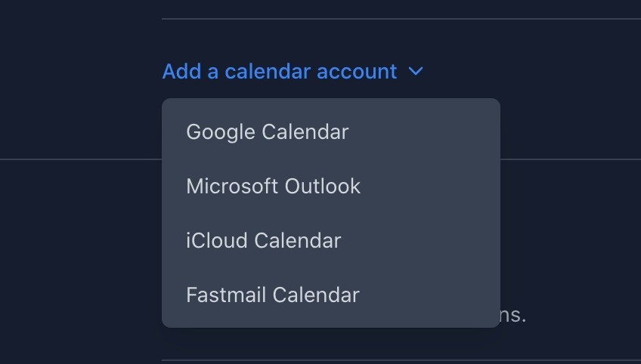641x364 pixels.
Task: Pick iCloud Calendar in the list
Action: click(264, 240)
